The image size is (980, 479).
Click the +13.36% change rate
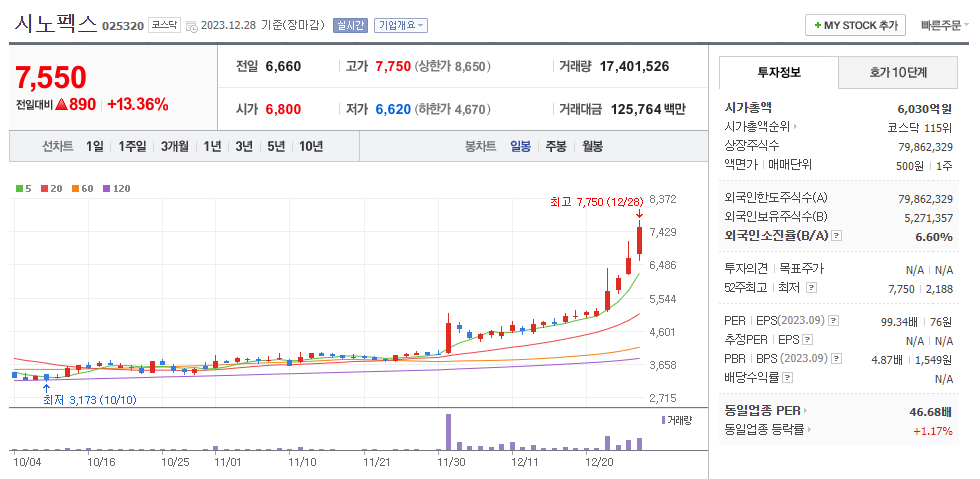(138, 104)
